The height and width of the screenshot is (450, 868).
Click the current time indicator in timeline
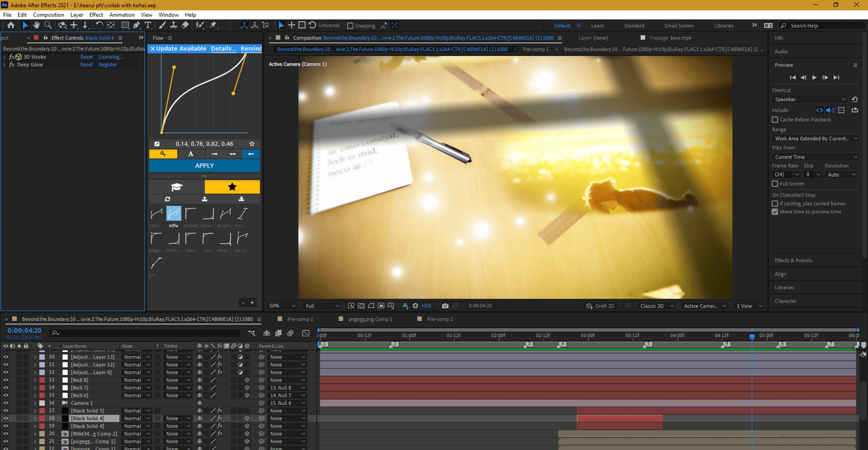(x=752, y=337)
